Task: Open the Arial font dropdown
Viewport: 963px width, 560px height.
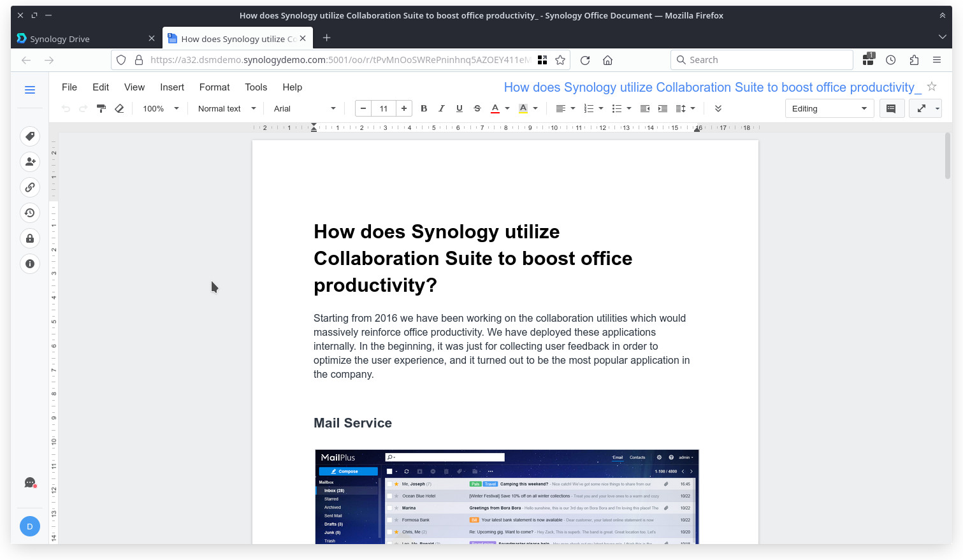Action: tap(305, 108)
